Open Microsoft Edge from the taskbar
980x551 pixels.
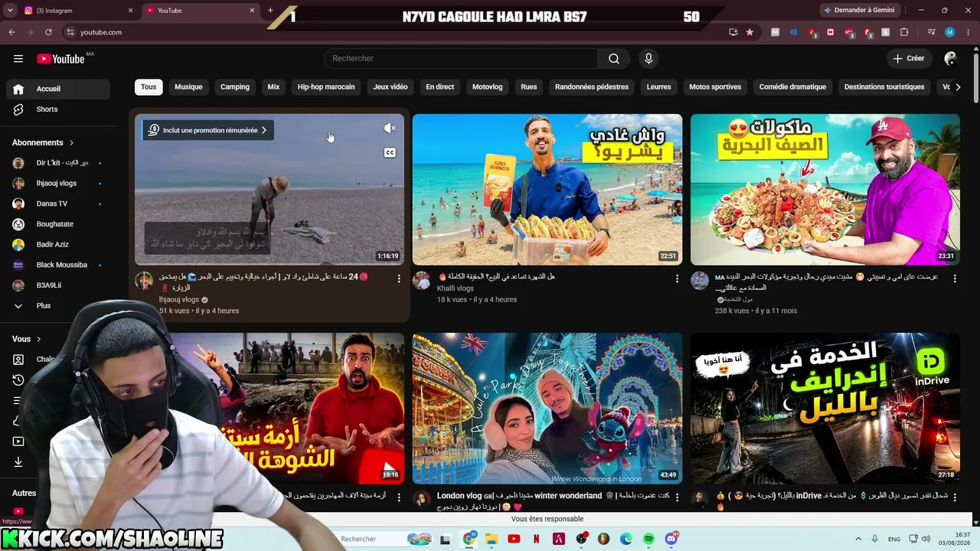(626, 539)
